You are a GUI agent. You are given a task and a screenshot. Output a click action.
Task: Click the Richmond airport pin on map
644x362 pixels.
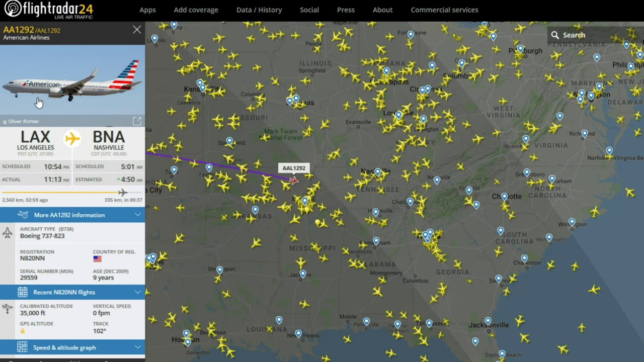tap(584, 134)
